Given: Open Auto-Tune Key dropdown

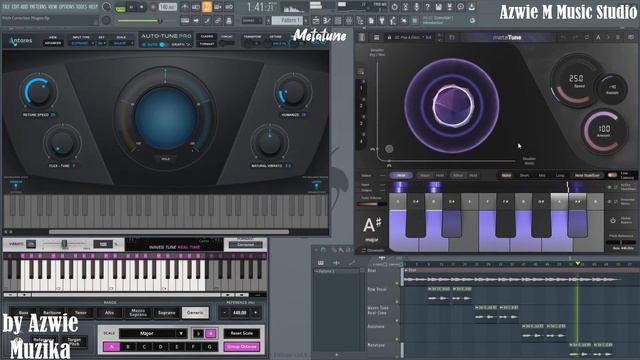Looking at the screenshot, I should (102, 43).
